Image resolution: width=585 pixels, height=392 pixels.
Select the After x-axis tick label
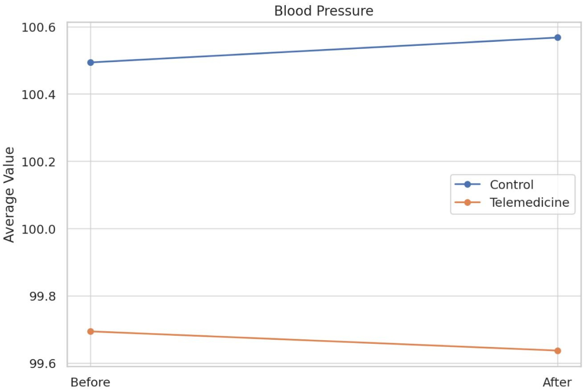(557, 383)
